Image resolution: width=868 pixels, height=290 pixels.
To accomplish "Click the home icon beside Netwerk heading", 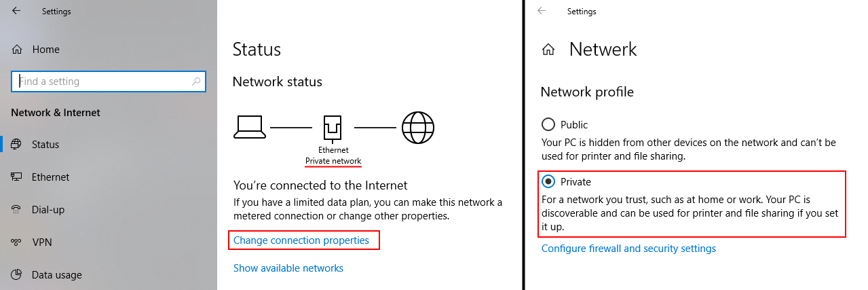I will pos(548,50).
